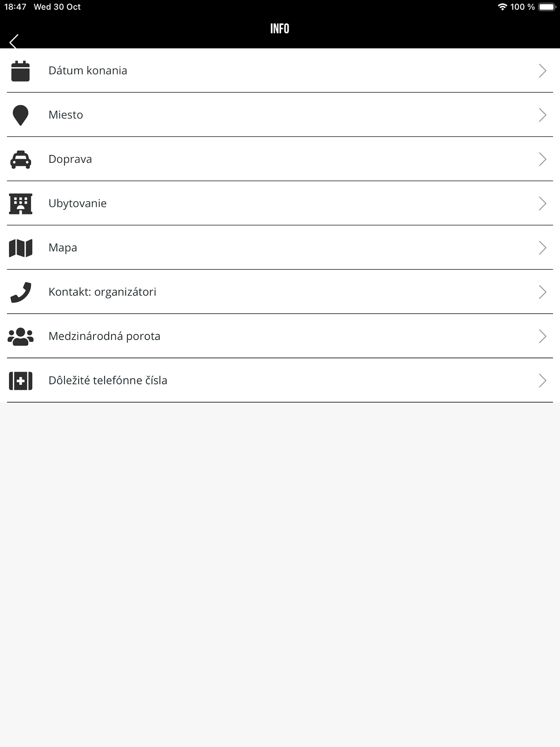Viewport: 560px width, 747px height.
Task: Click the phone handset icon
Action: tap(21, 292)
